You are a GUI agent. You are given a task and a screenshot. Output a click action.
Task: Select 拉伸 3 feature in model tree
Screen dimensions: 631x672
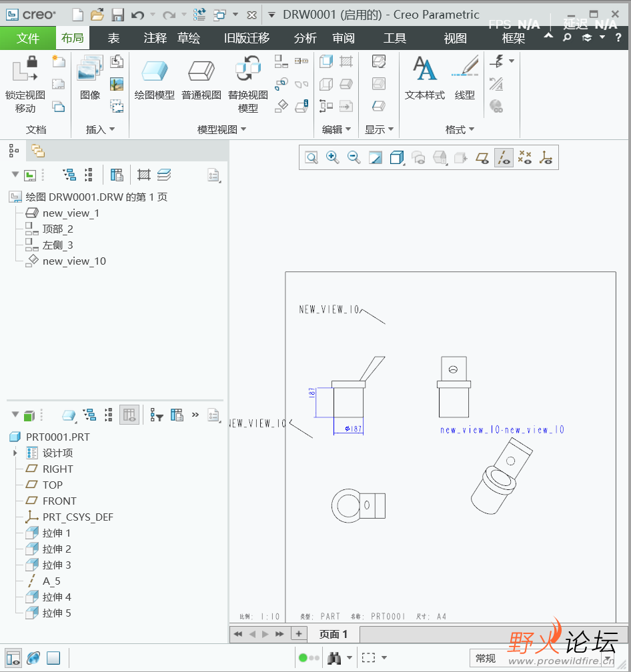click(x=57, y=565)
